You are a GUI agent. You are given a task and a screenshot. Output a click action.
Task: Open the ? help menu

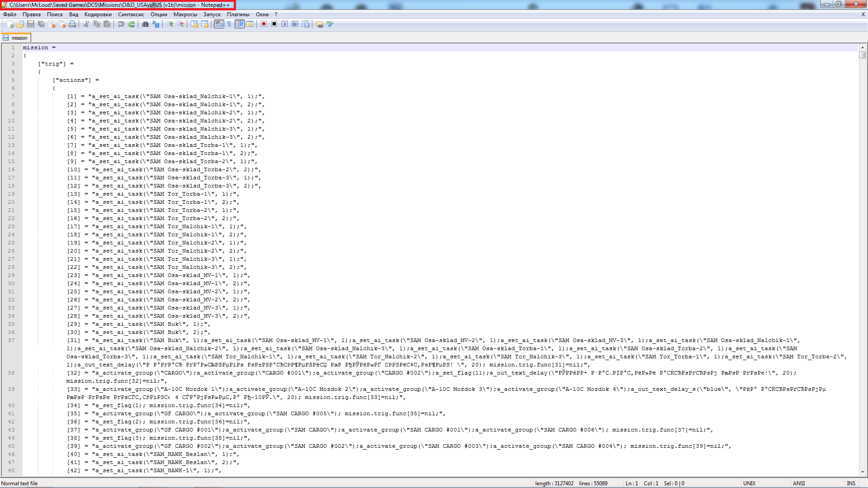(276, 14)
